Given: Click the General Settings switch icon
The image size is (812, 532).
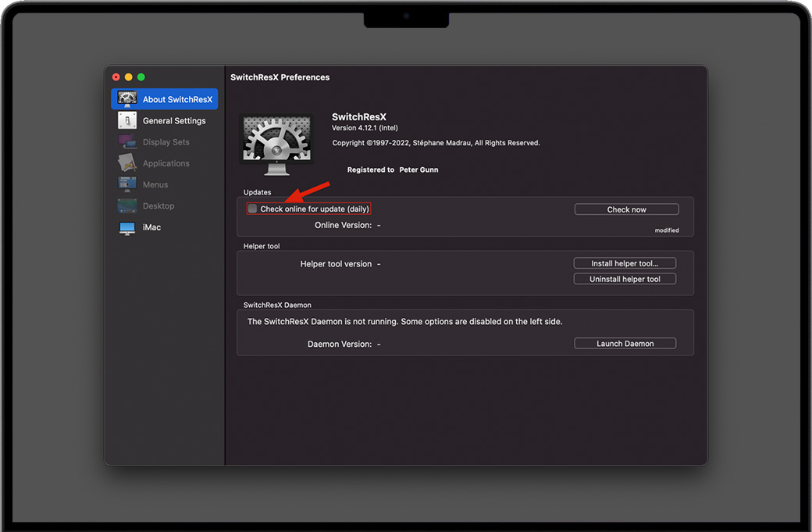Looking at the screenshot, I should tap(126, 120).
